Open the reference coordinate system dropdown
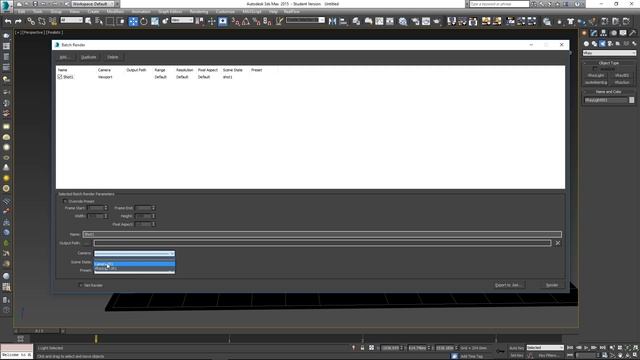The width and height of the screenshot is (640, 360). [182, 20]
